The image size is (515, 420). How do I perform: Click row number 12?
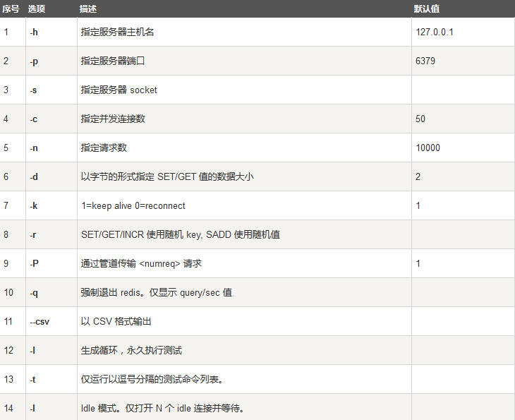8,350
